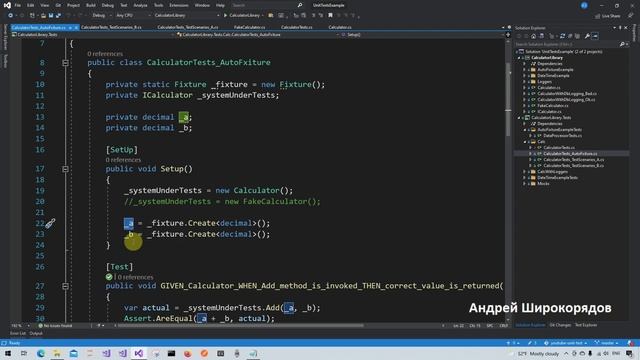Collapse the CalculatorLibrary.Tests project node

click(519, 118)
